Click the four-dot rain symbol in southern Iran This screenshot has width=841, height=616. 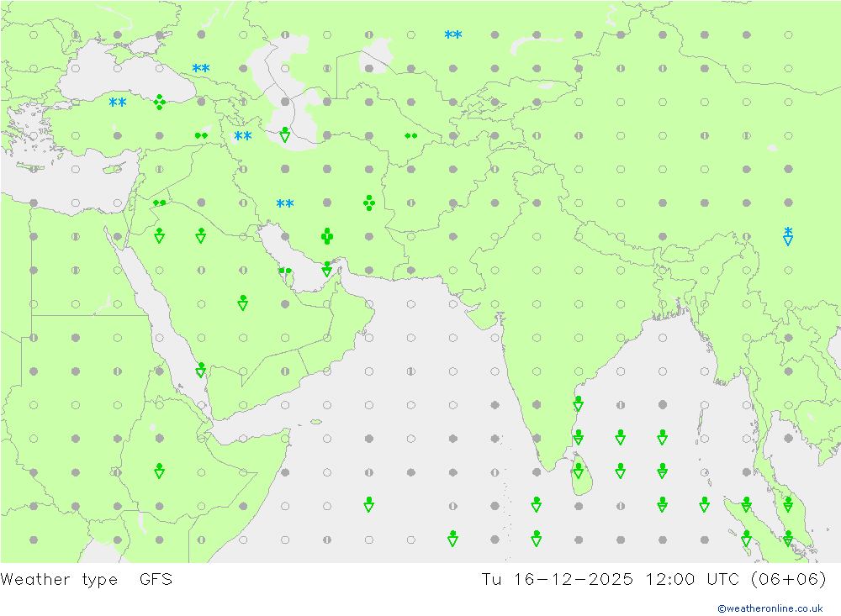click(x=327, y=236)
